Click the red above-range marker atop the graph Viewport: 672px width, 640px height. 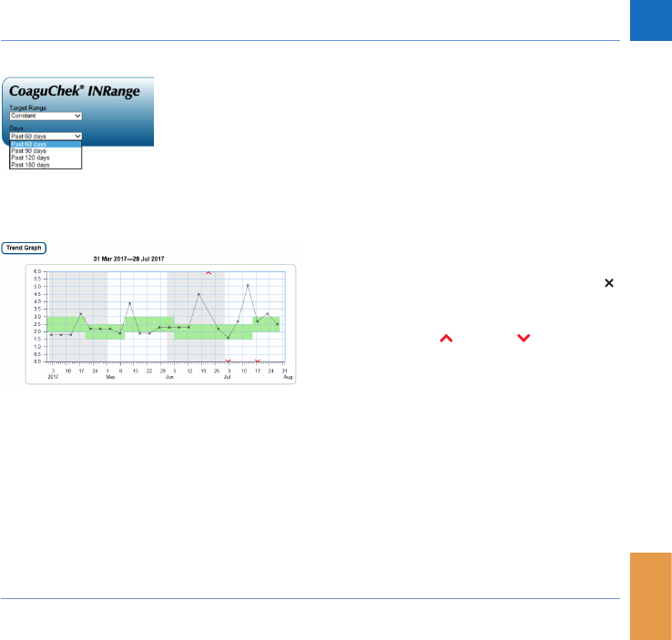pyautogui.click(x=209, y=273)
